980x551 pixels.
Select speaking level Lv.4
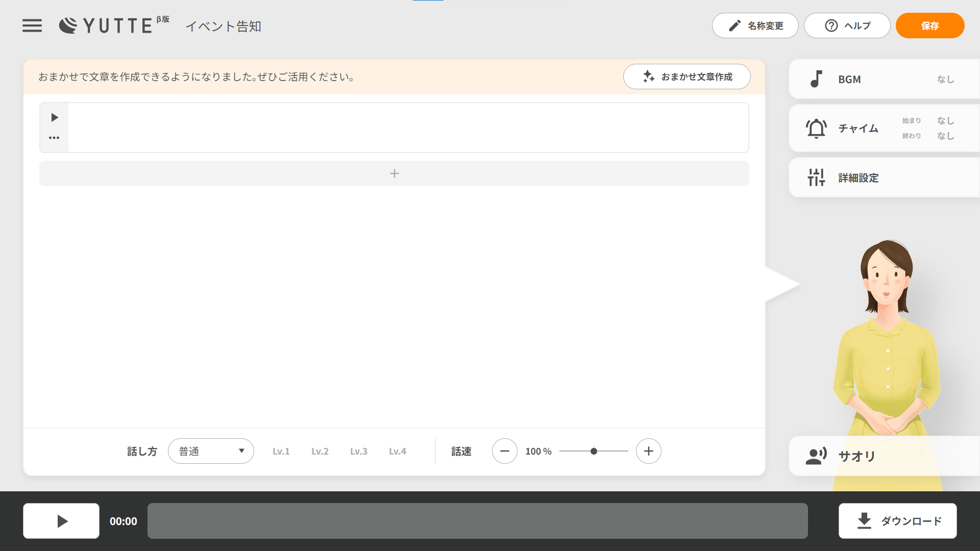coord(398,452)
